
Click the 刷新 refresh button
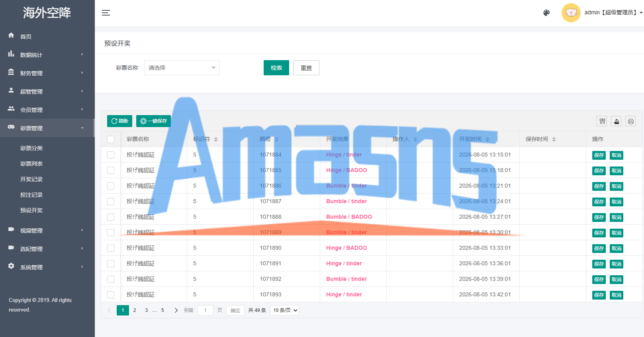click(119, 121)
